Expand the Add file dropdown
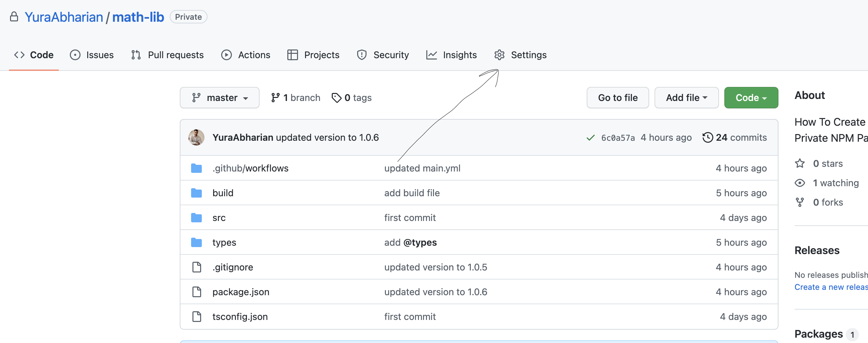868x343 pixels. [686, 98]
